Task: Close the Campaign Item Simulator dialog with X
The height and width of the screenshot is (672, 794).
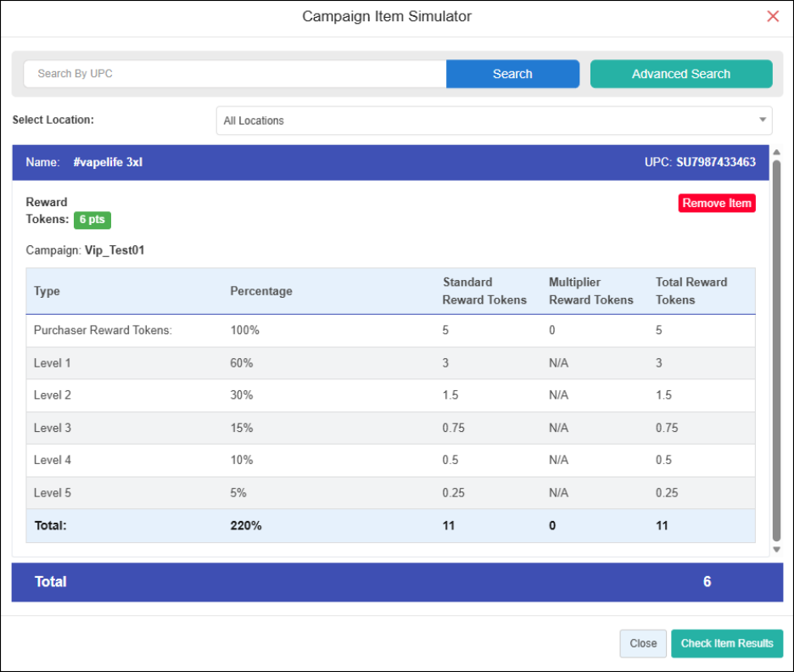Action: (772, 17)
